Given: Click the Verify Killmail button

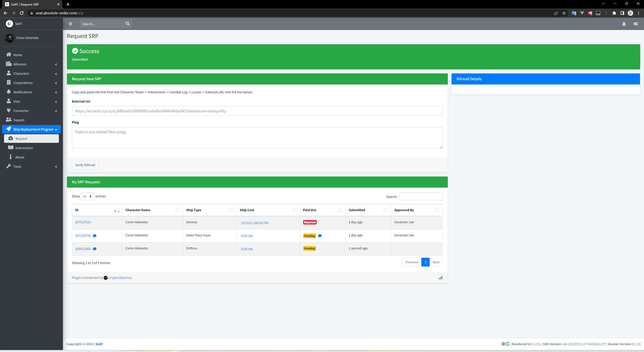Looking at the screenshot, I should click(x=85, y=165).
